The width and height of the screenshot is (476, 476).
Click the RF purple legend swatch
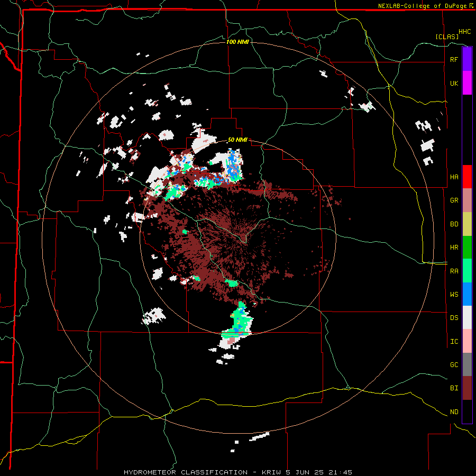(467, 59)
